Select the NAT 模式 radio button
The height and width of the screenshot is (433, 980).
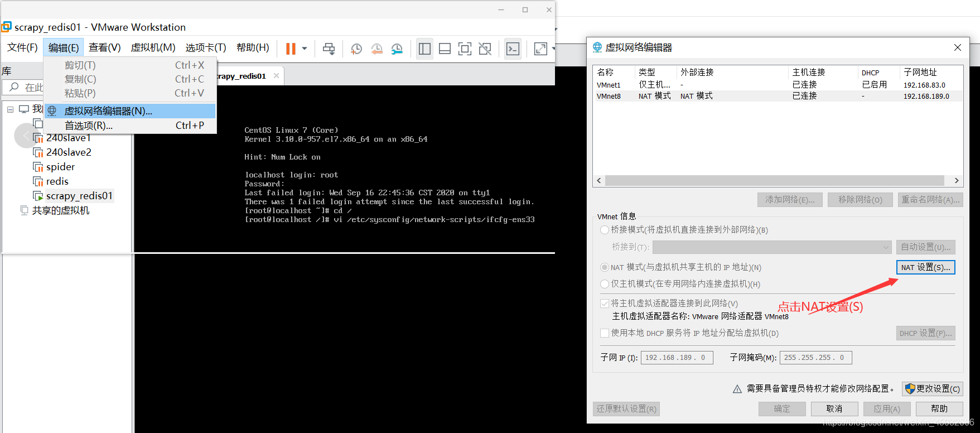coord(605,267)
